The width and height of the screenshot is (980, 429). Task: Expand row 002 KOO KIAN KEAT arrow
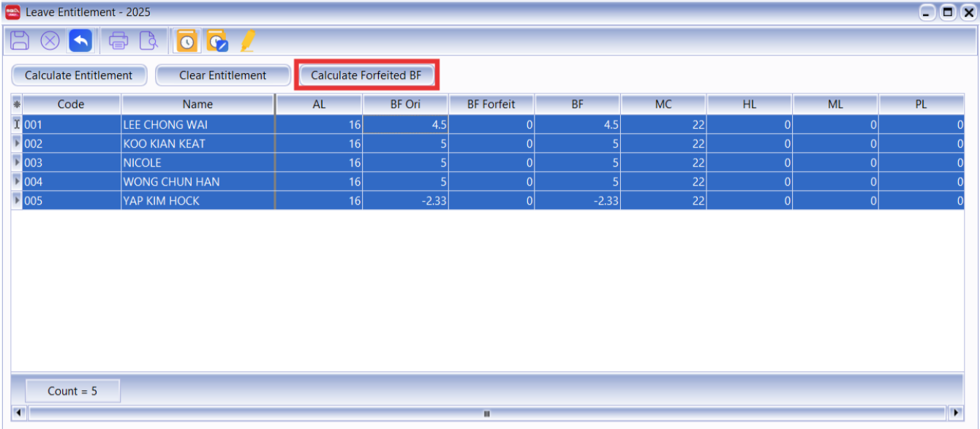[x=17, y=143]
